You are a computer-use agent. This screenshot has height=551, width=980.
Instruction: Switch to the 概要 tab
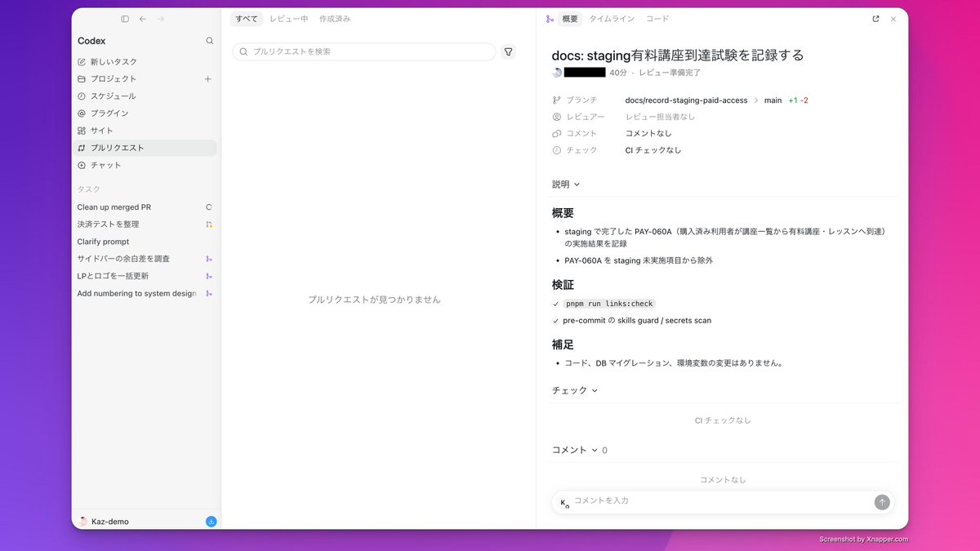pyautogui.click(x=570, y=19)
